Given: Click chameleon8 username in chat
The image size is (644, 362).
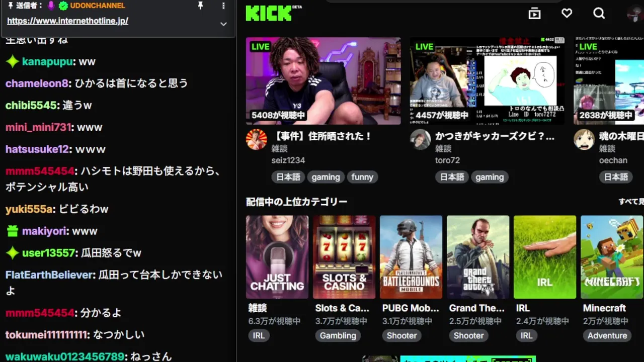Looking at the screenshot, I should coord(37,83).
